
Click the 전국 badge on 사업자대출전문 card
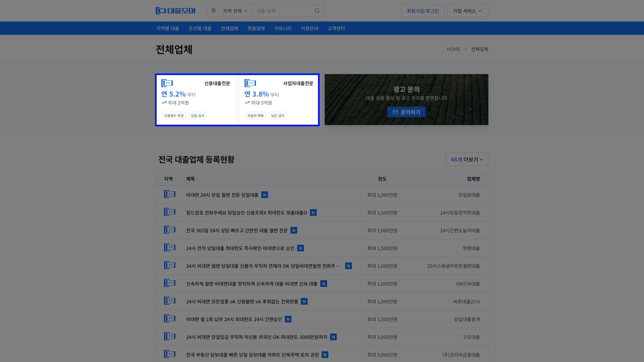click(x=251, y=83)
